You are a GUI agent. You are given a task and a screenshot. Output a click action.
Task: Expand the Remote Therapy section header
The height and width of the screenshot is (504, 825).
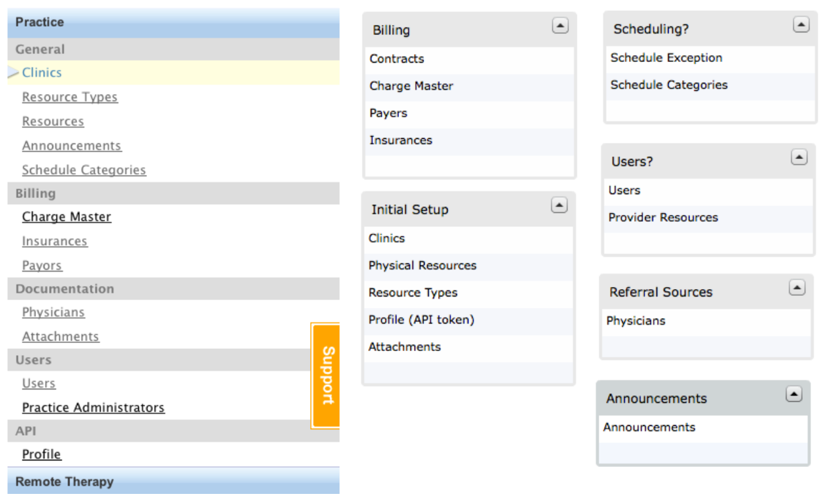[x=64, y=482]
